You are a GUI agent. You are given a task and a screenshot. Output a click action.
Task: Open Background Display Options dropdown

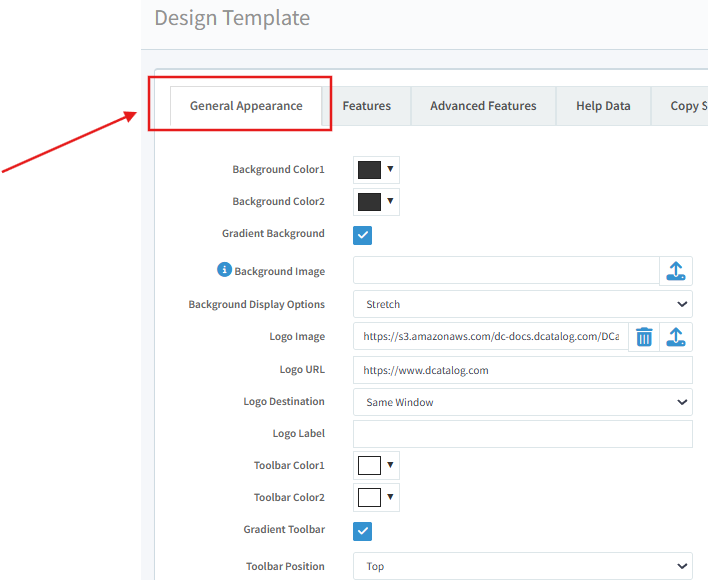[522, 304]
